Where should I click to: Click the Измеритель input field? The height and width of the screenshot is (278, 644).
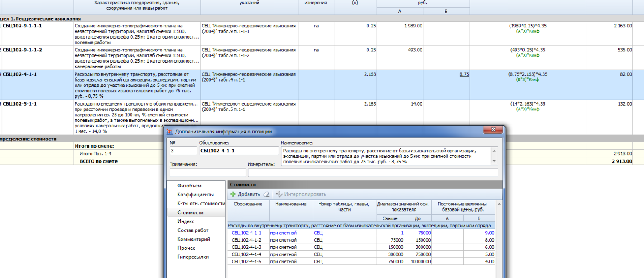tap(373, 172)
